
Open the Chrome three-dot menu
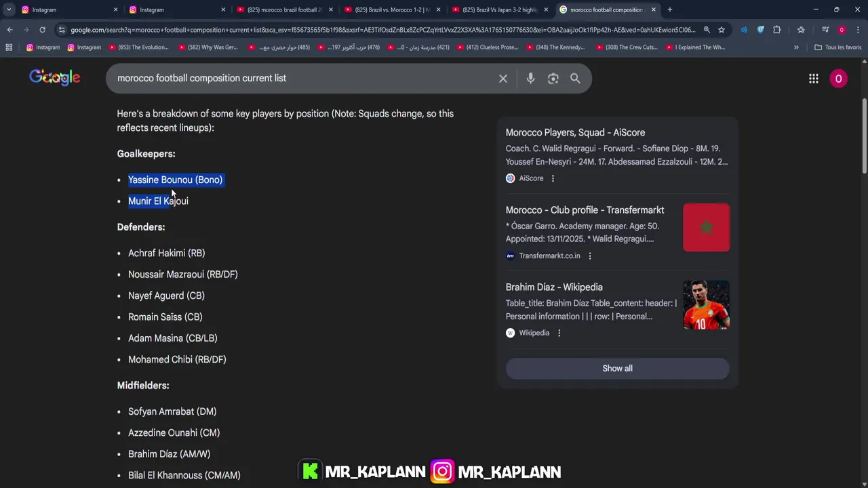point(858,30)
